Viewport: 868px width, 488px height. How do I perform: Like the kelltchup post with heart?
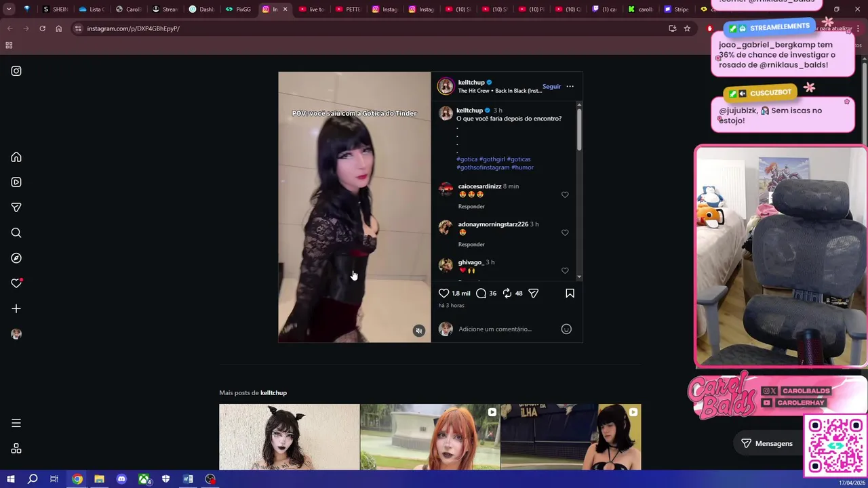[443, 293]
